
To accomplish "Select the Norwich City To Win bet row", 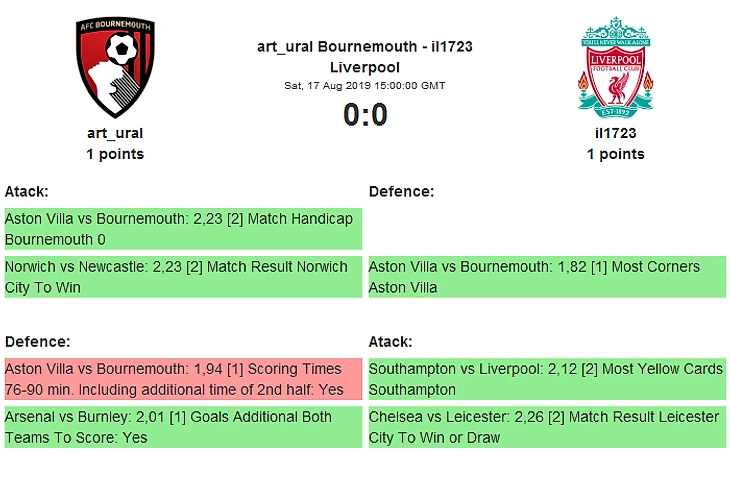I will tap(183, 277).
